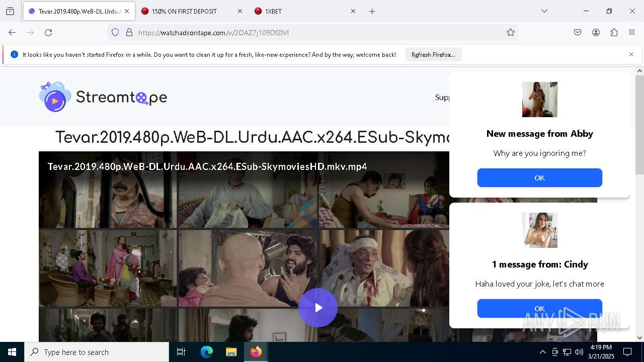Click the Support link in Streamtape header
Viewport: 644px width, 362px height.
442,98
